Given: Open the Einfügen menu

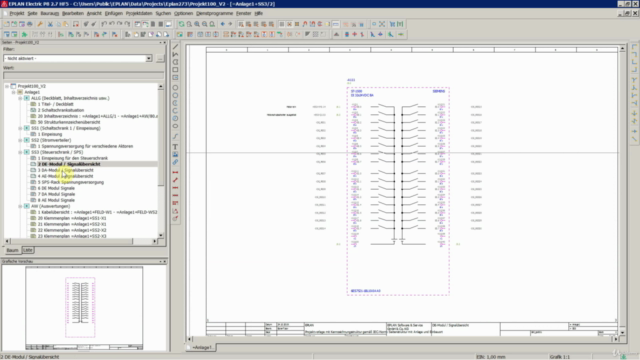Looking at the screenshot, I should click(x=113, y=13).
